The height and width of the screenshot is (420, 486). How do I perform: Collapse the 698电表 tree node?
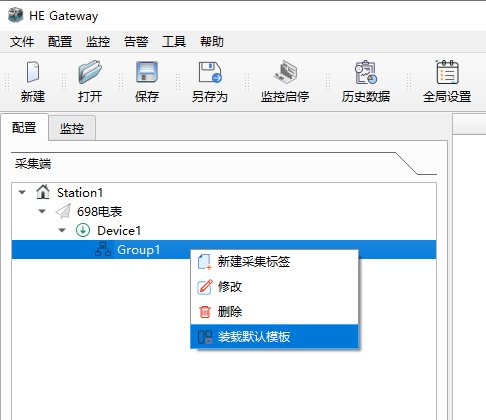(x=42, y=211)
